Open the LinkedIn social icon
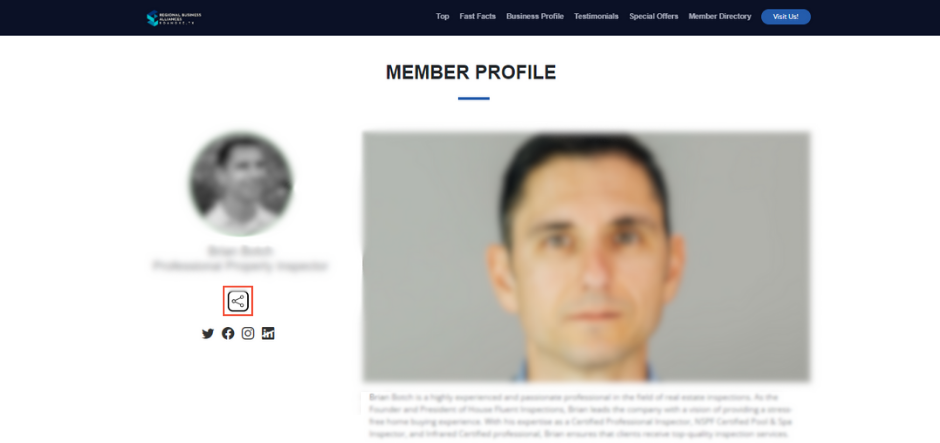This screenshot has width=940, height=443. 268,333
